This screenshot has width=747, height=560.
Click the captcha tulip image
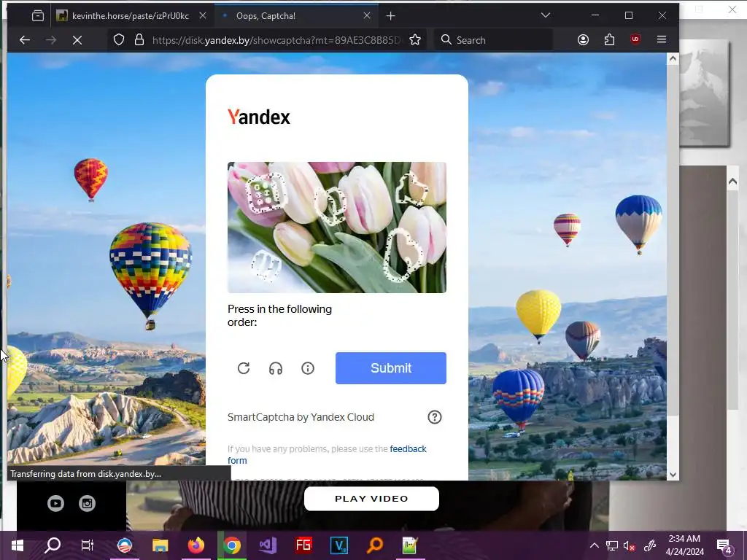coord(337,227)
